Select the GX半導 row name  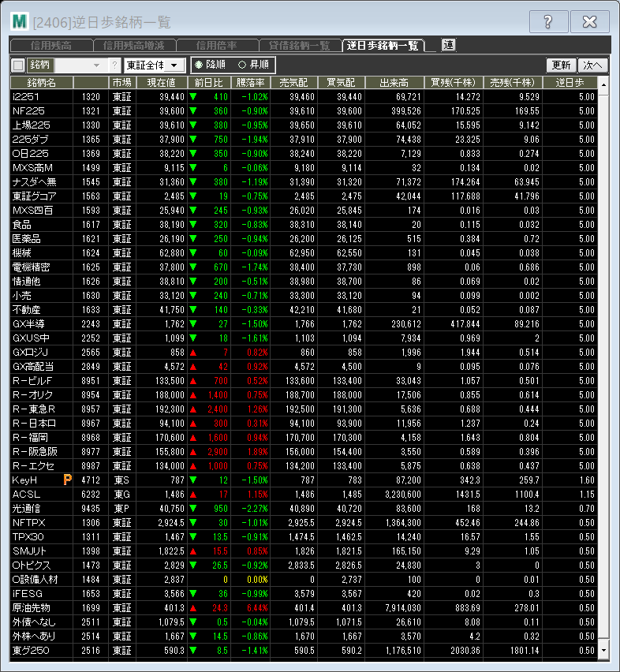click(x=28, y=324)
